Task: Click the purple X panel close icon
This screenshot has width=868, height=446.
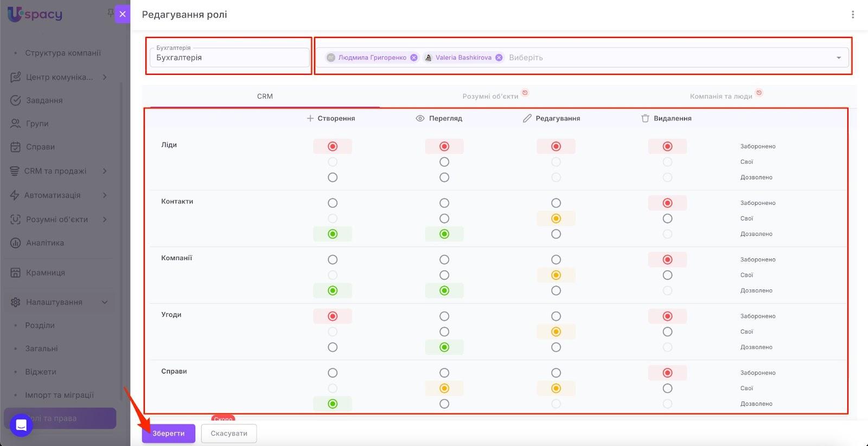Action: (x=123, y=14)
